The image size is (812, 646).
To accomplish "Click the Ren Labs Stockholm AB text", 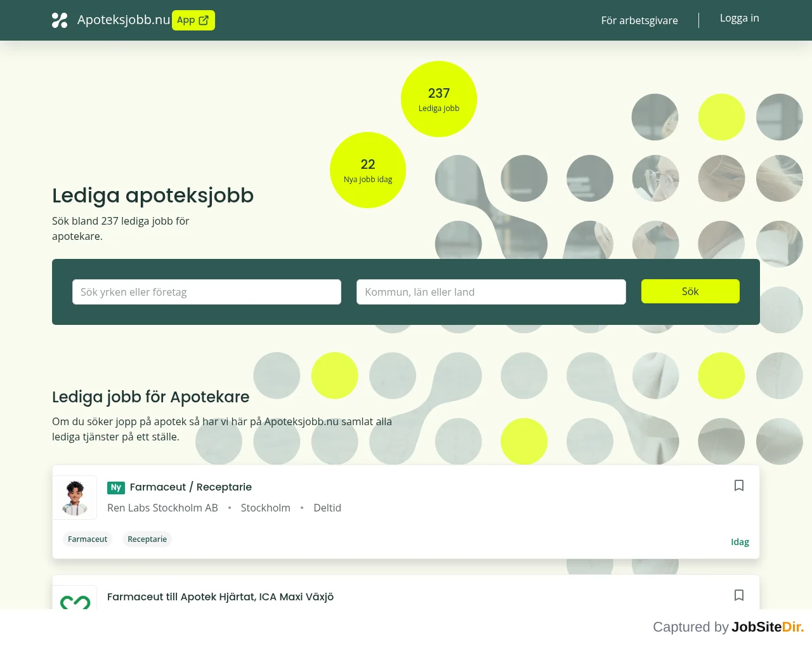I will click(162, 508).
